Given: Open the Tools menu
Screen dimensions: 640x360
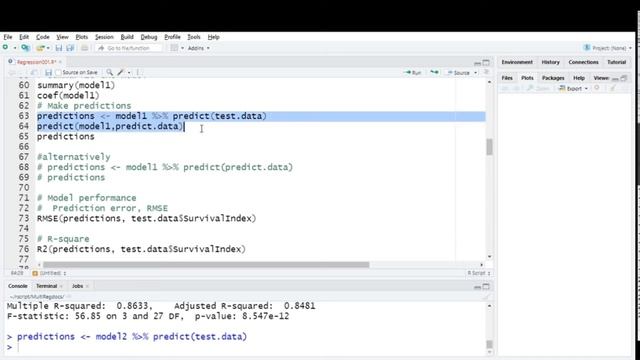Looking at the screenshot, I should (x=194, y=37).
